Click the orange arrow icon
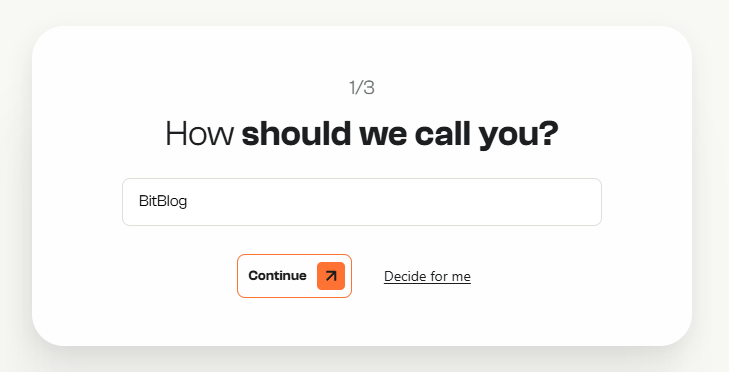729x372 pixels. pyautogui.click(x=331, y=276)
